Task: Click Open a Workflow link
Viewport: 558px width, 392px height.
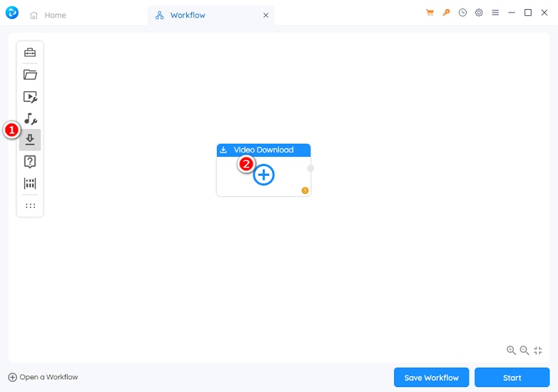Action: tap(43, 377)
